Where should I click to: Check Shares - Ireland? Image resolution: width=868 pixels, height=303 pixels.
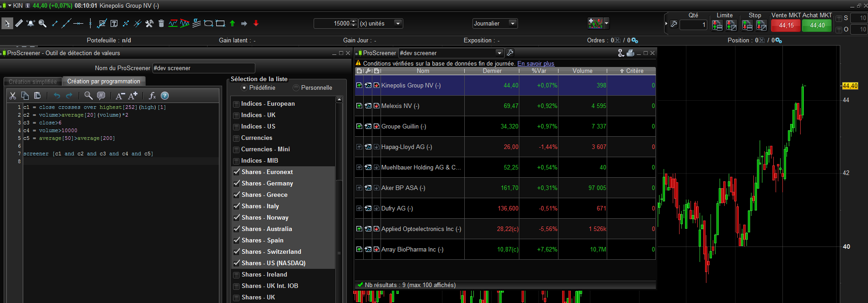point(236,275)
